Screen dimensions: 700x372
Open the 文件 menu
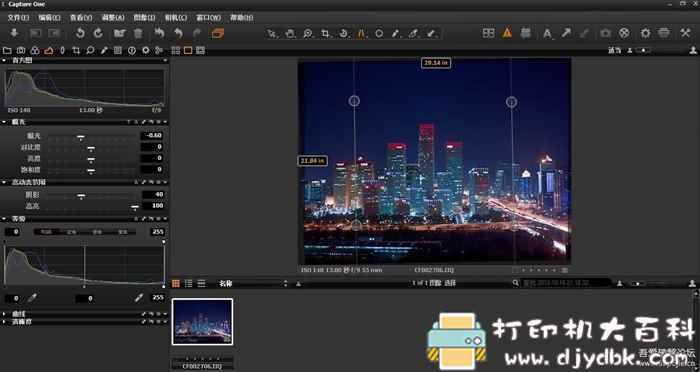click(18, 17)
